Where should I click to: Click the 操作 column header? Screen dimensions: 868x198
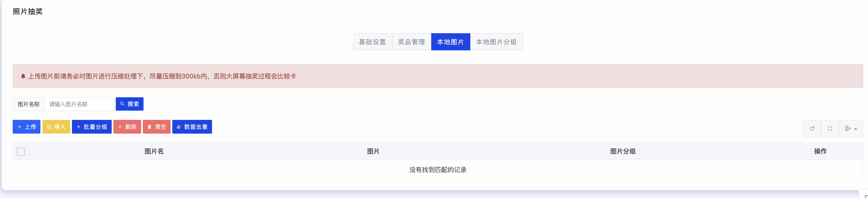tap(820, 151)
